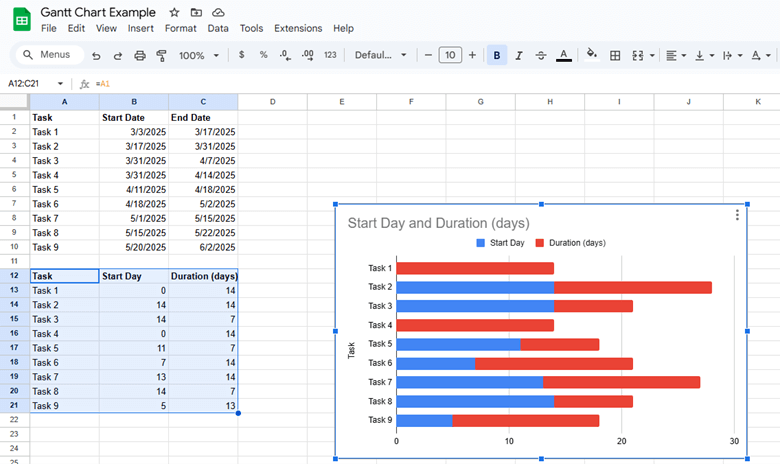Viewport: 780px width, 464px height.
Task: Toggle bold formatting
Action: click(497, 55)
